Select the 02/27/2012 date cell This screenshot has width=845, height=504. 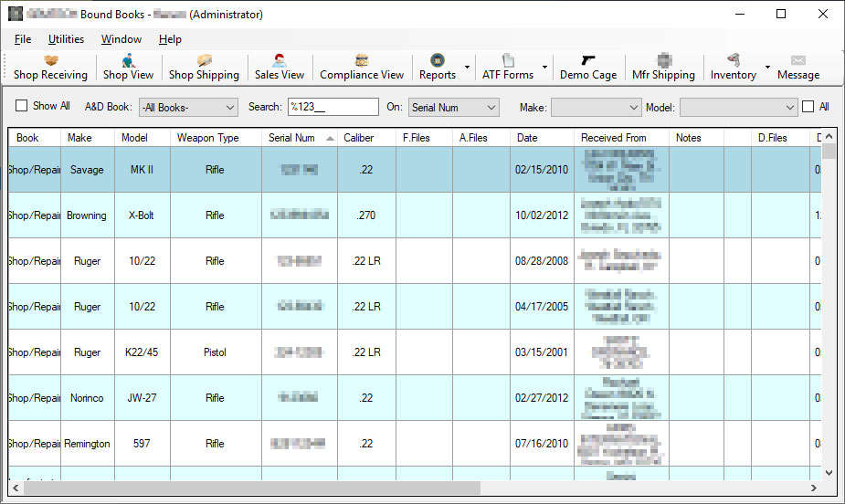(x=542, y=398)
